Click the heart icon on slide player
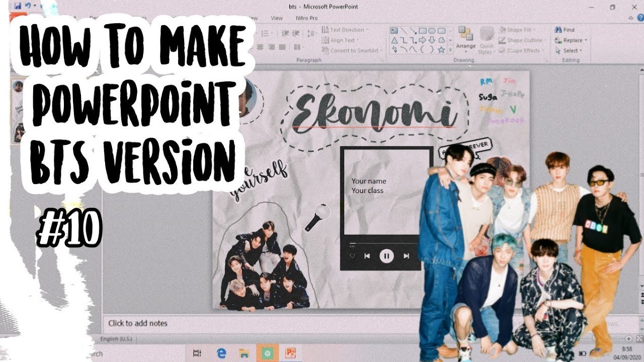This screenshot has width=644, height=362. click(352, 256)
